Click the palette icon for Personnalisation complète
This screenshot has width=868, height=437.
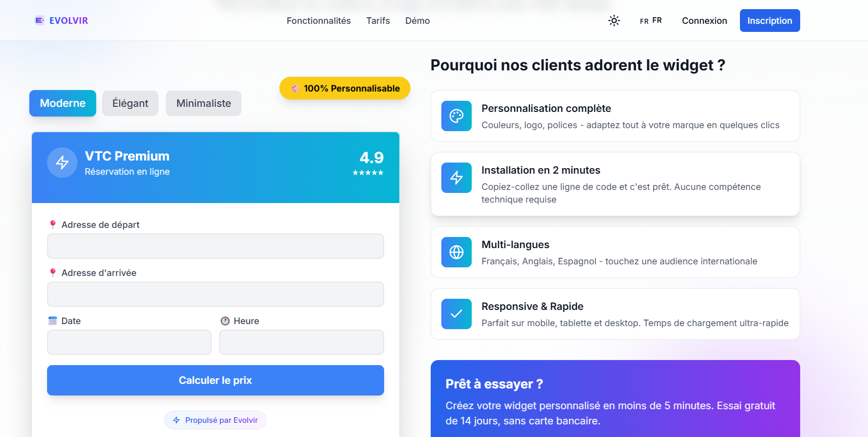coord(456,116)
